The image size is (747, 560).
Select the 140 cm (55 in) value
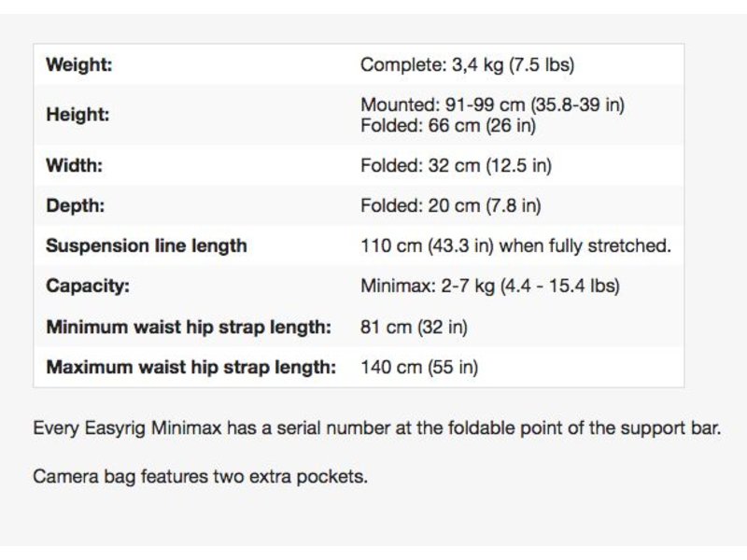(419, 367)
